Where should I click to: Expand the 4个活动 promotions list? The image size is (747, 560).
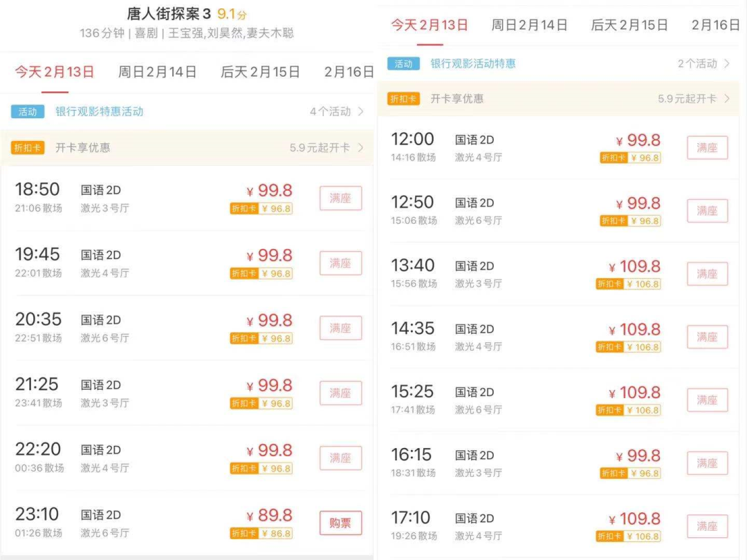point(336,112)
